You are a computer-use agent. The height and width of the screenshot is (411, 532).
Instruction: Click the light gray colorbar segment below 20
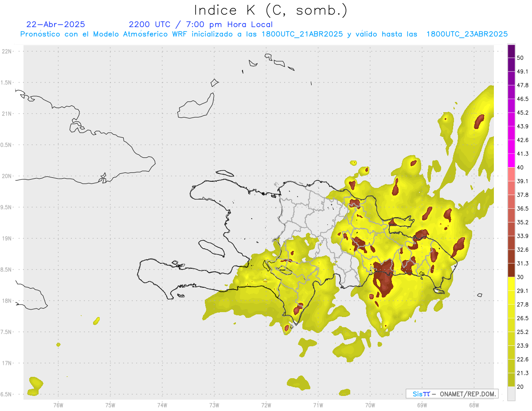click(x=511, y=394)
